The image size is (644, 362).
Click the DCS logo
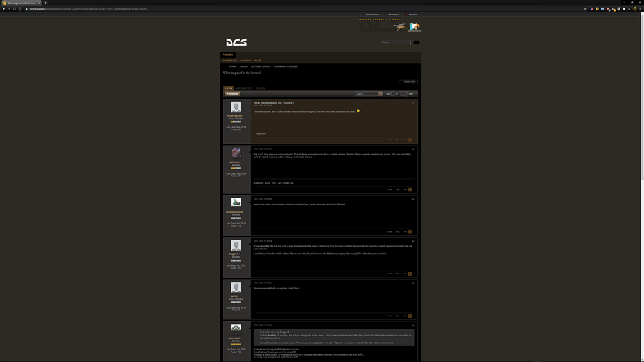236,42
